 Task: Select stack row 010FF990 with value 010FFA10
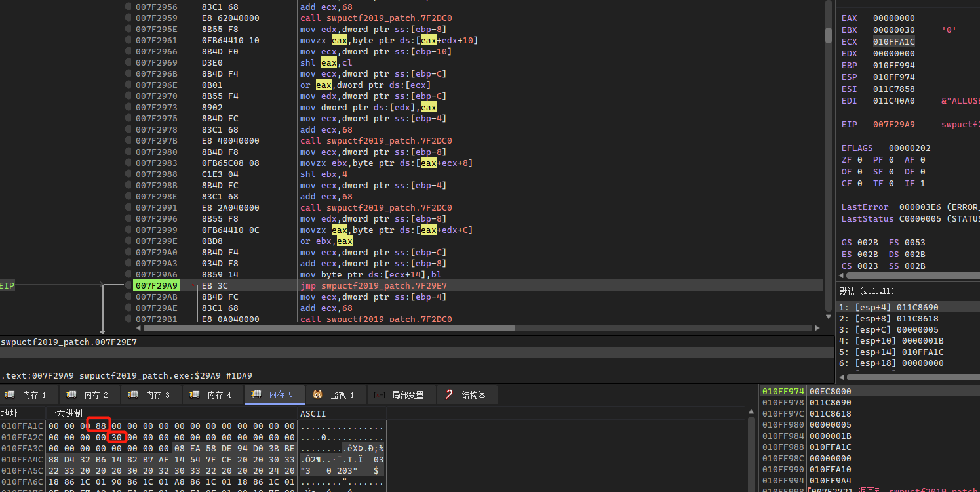click(869, 470)
